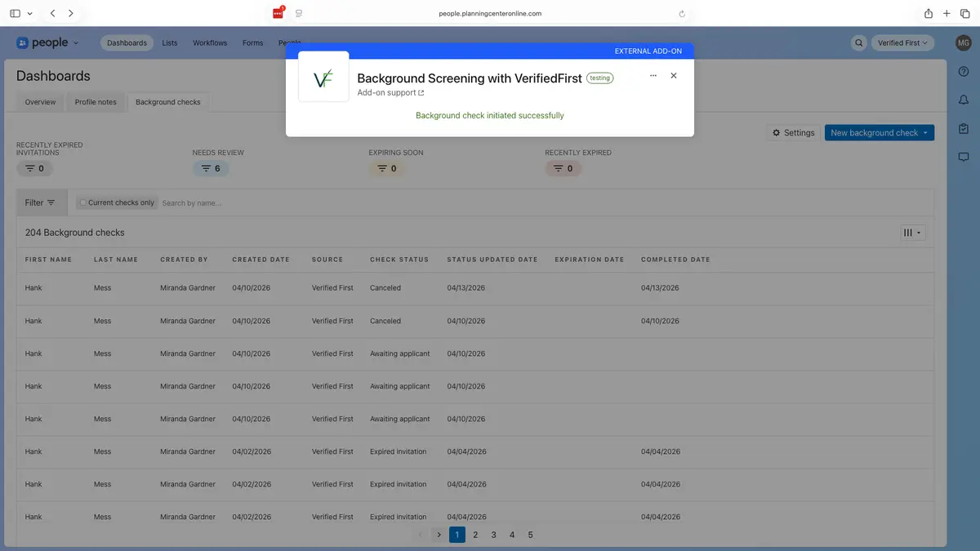Click the next page arrow in pagination
The image size is (980, 551).
click(439, 535)
